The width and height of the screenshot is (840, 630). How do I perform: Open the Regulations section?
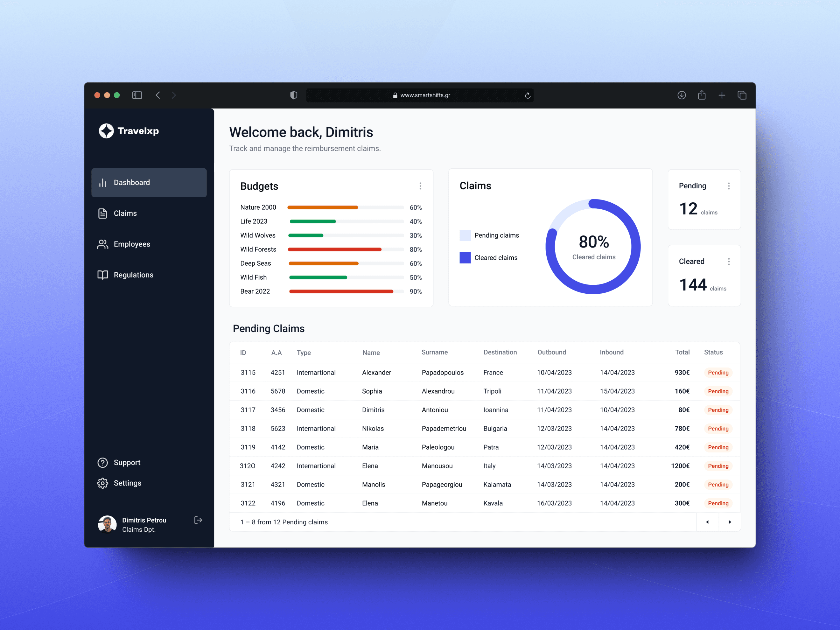tap(149, 275)
